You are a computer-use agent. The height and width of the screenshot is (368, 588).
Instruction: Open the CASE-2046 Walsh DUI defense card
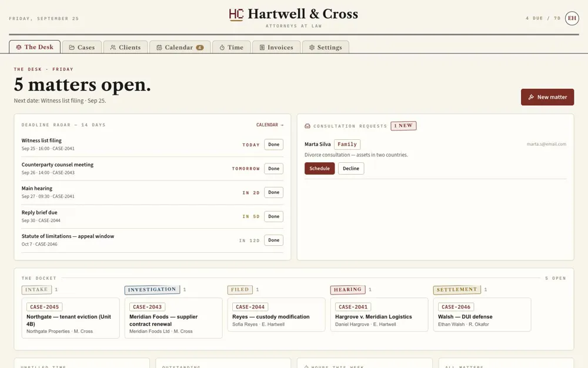tap(482, 315)
